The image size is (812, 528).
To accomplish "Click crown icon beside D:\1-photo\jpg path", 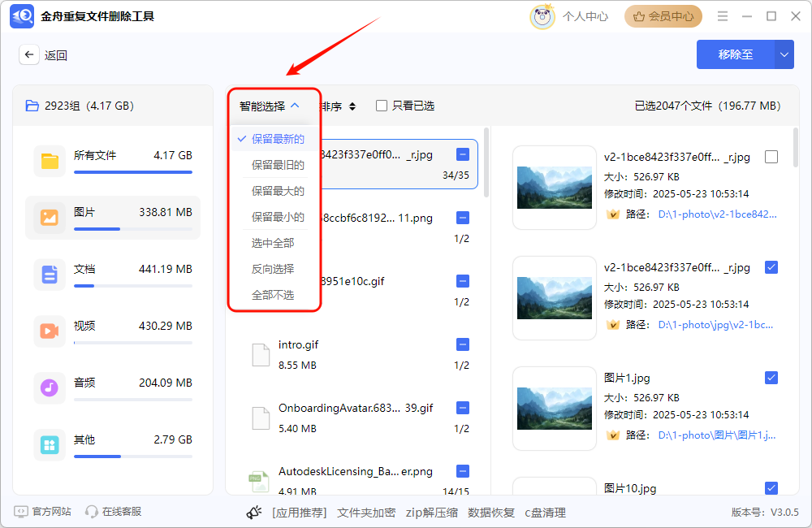I will 613,324.
